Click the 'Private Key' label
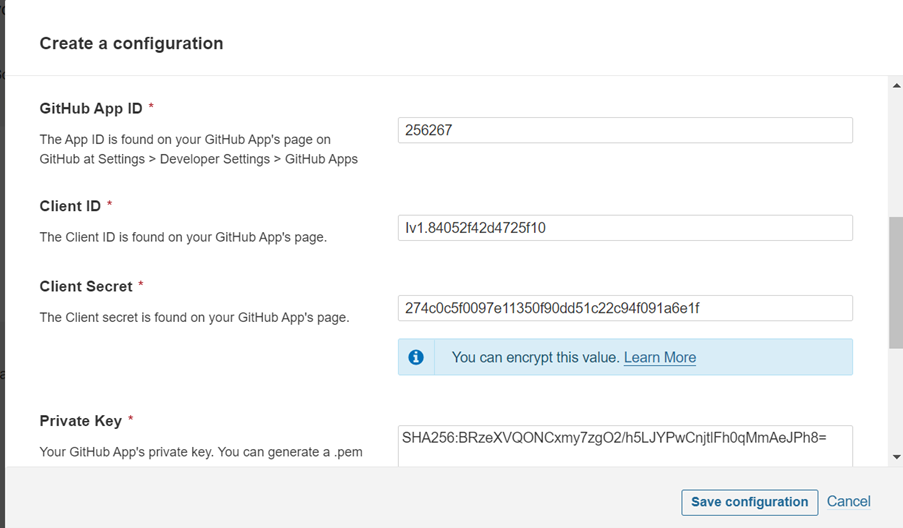Viewport: 903px width, 528px height. click(x=81, y=421)
